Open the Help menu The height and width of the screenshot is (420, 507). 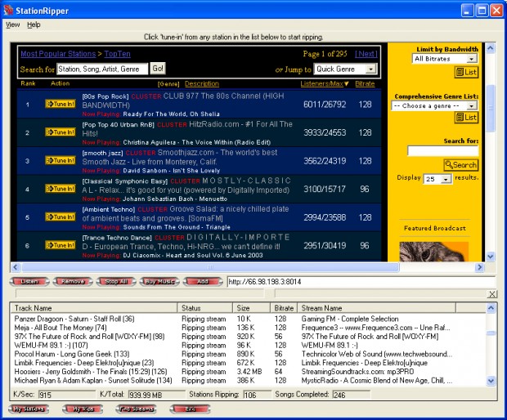tap(34, 25)
